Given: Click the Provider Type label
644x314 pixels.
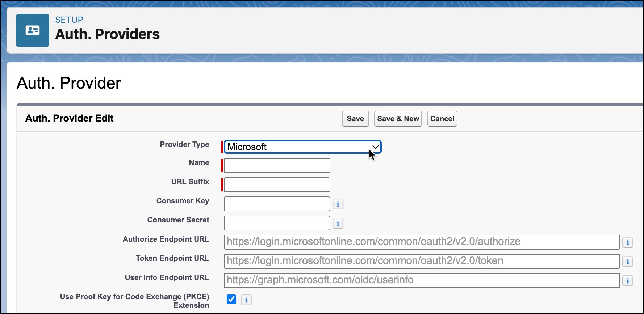Looking at the screenshot, I should 185,144.
